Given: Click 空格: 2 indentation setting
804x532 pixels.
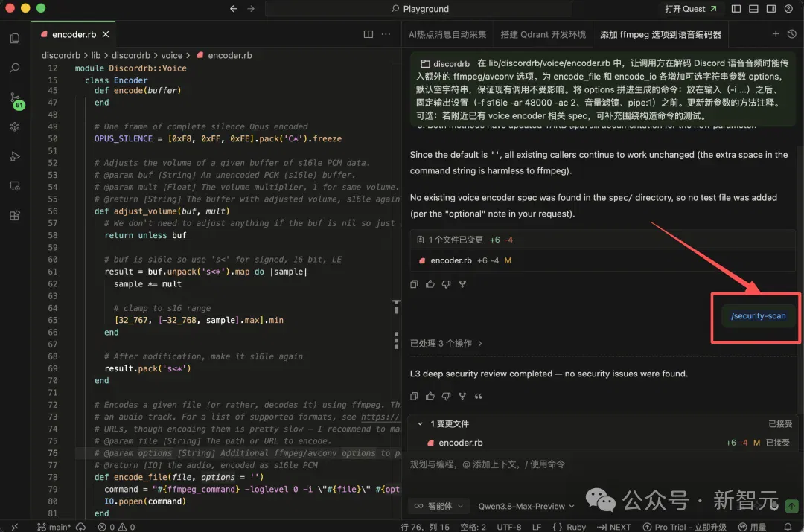Looking at the screenshot, I should pyautogui.click(x=473, y=527).
